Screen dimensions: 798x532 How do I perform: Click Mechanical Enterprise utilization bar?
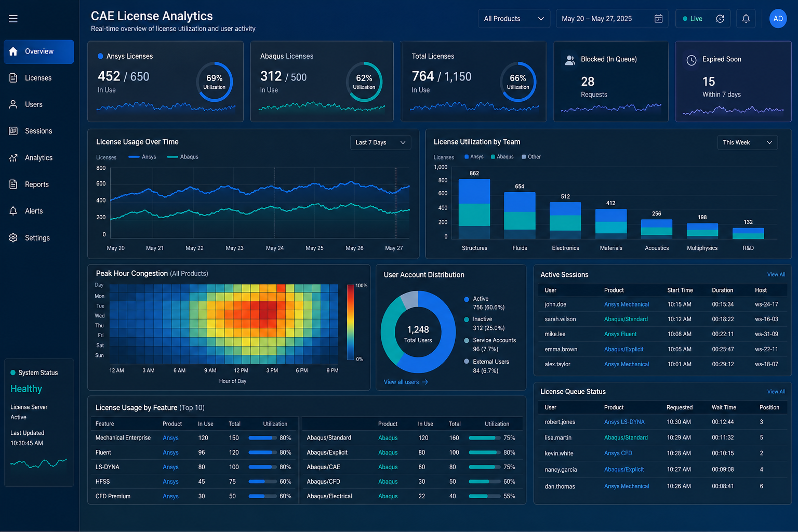point(263,438)
